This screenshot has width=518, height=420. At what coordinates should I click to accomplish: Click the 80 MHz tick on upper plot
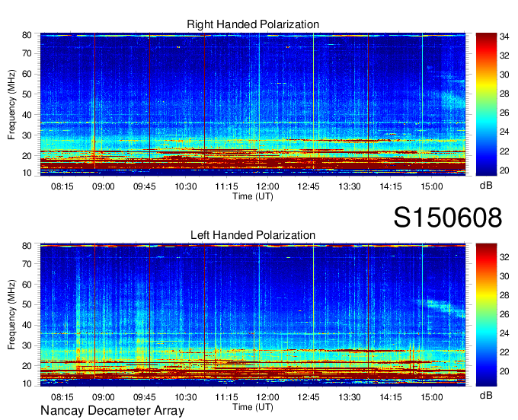[27, 35]
